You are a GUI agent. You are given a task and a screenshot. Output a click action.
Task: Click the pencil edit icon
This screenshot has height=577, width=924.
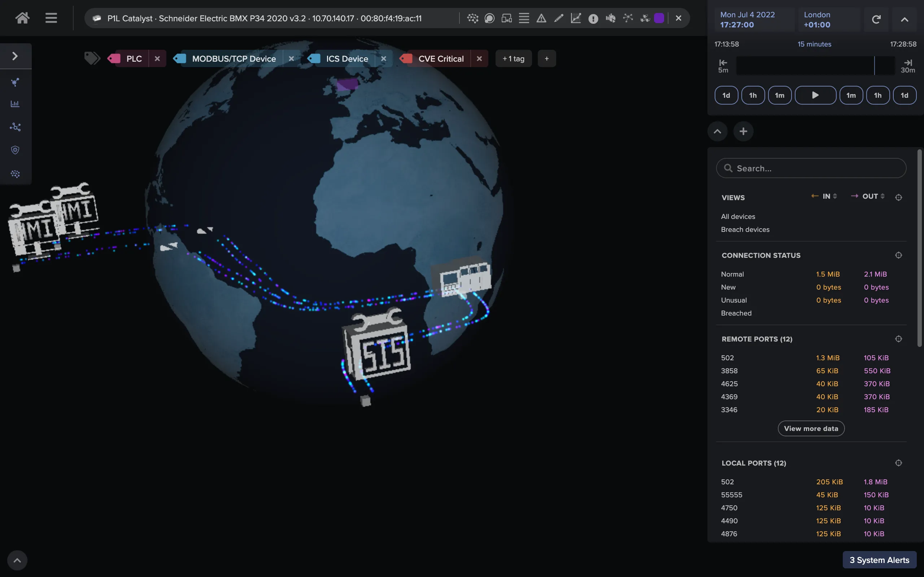coord(558,18)
